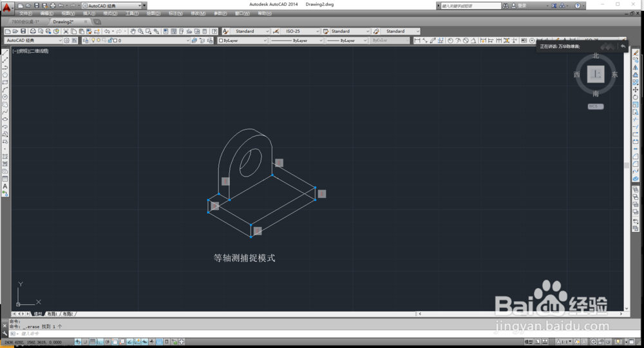Expand the ISO-25 dimension style dropdown
This screenshot has height=348, width=644.
pyautogui.click(x=300, y=31)
